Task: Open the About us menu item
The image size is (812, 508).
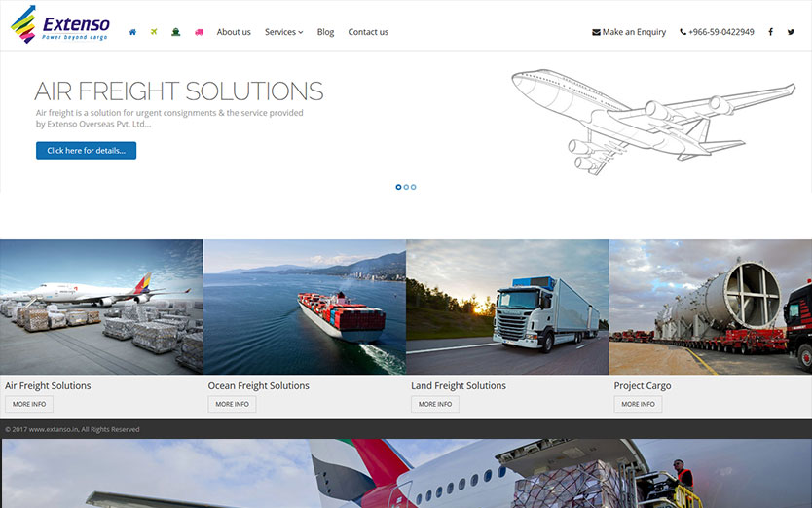Action: pos(234,32)
